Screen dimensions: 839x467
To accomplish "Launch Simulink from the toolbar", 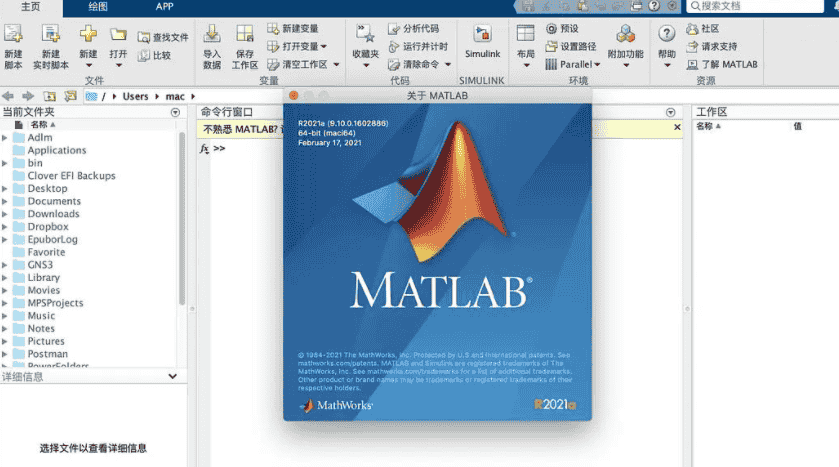I will 482,40.
